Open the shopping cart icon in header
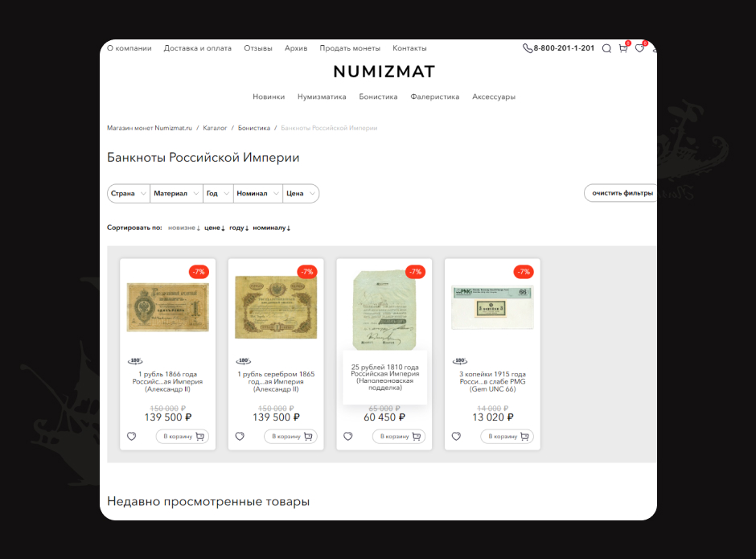The width and height of the screenshot is (756, 559). point(623,47)
